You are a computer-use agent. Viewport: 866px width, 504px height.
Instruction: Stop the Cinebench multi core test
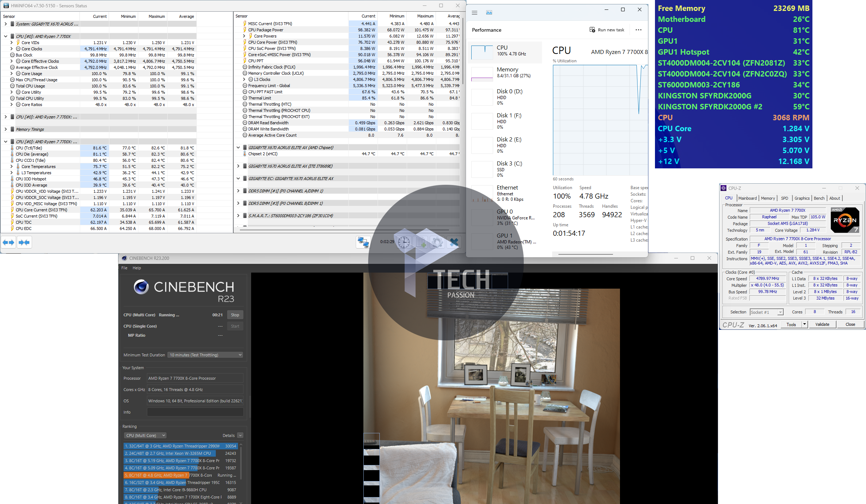(x=235, y=315)
